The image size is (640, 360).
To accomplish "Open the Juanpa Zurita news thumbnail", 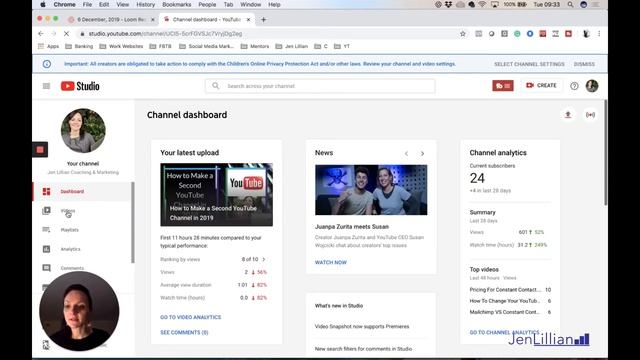I will pyautogui.click(x=371, y=190).
